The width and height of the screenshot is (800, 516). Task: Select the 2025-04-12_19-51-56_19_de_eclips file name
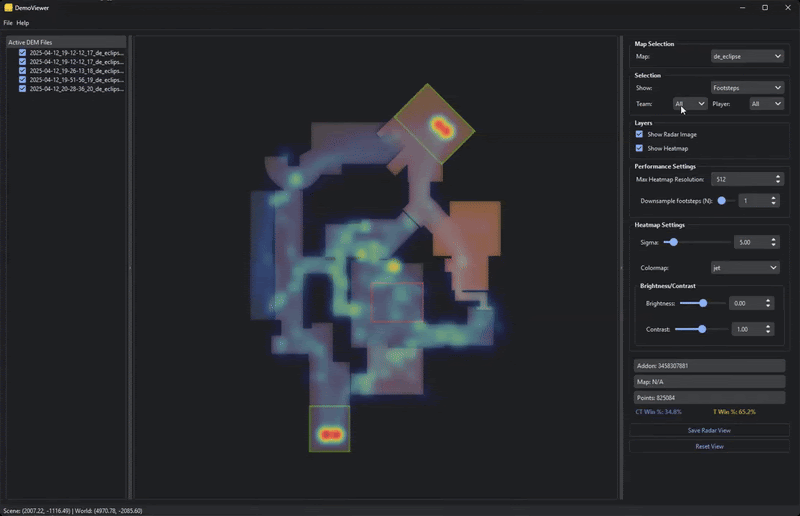tap(77, 80)
